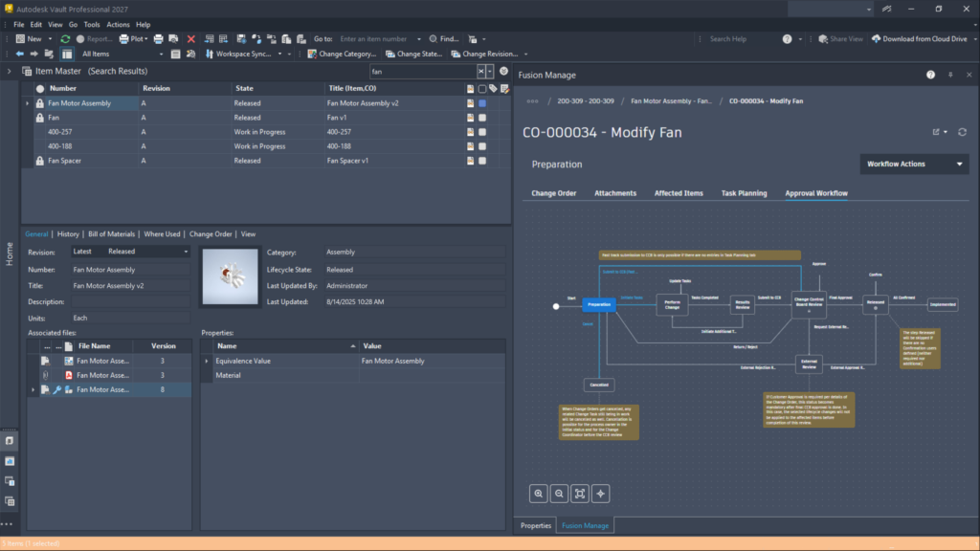Open the Workflow Actions dropdown
The height and width of the screenshot is (551, 980).
(x=914, y=164)
